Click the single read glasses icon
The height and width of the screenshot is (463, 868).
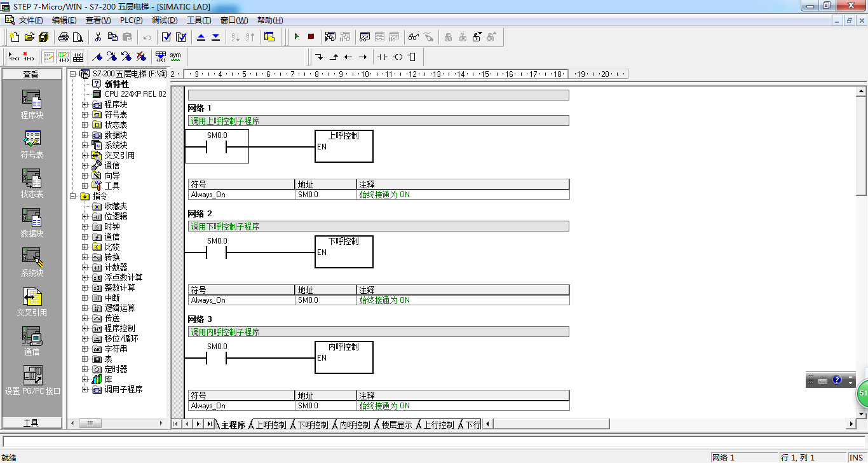coord(414,37)
